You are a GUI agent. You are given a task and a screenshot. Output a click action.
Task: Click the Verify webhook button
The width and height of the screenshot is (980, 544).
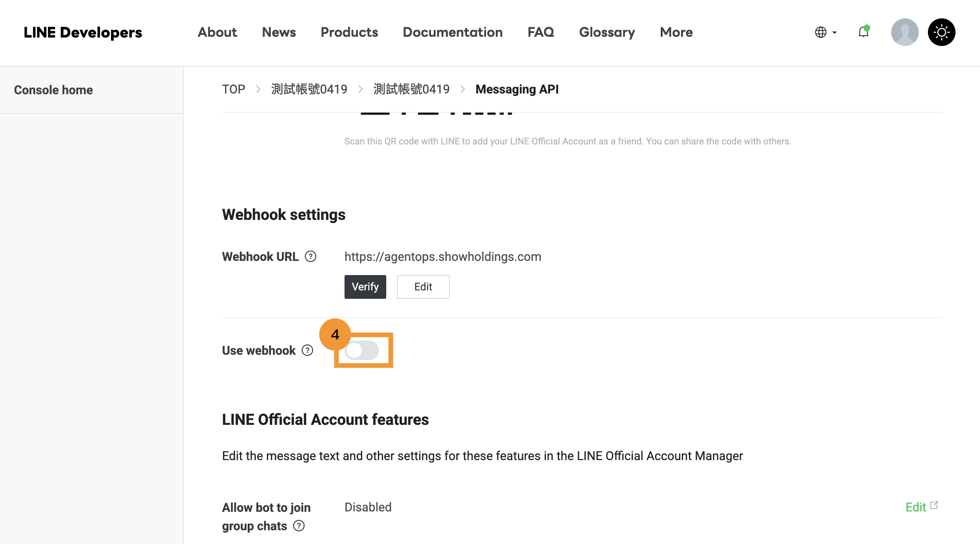coord(365,287)
